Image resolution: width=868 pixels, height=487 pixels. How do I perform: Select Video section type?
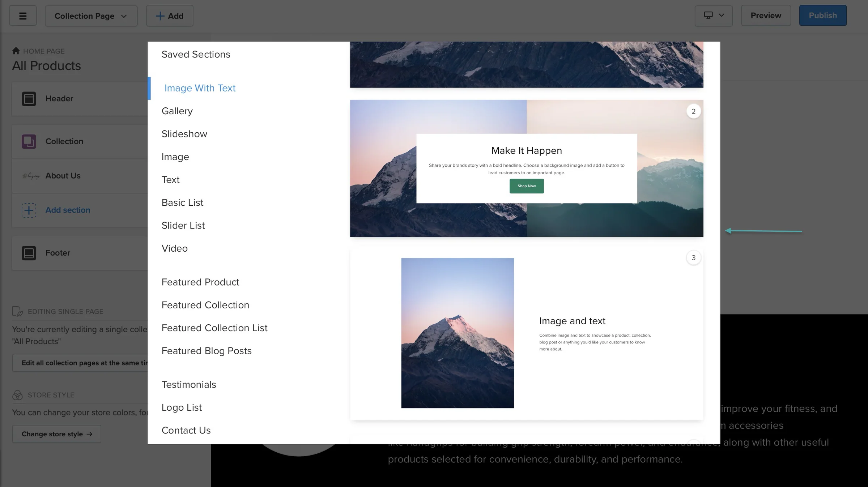174,248
